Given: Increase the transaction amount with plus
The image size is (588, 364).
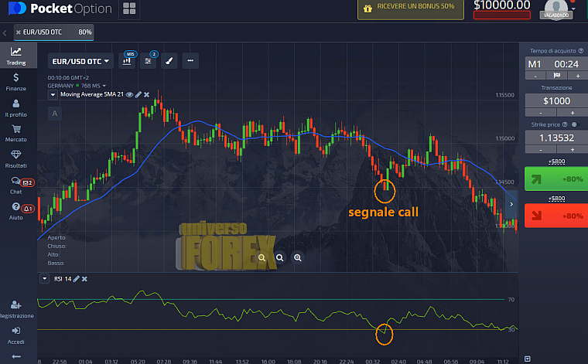Looking at the screenshot, I should click(573, 113).
